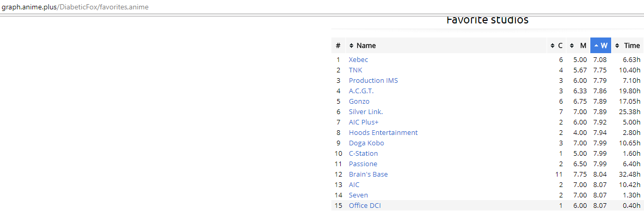The width and height of the screenshot is (644, 211).
Task: Open the Hoods Entertainment studio link
Action: coord(383,133)
